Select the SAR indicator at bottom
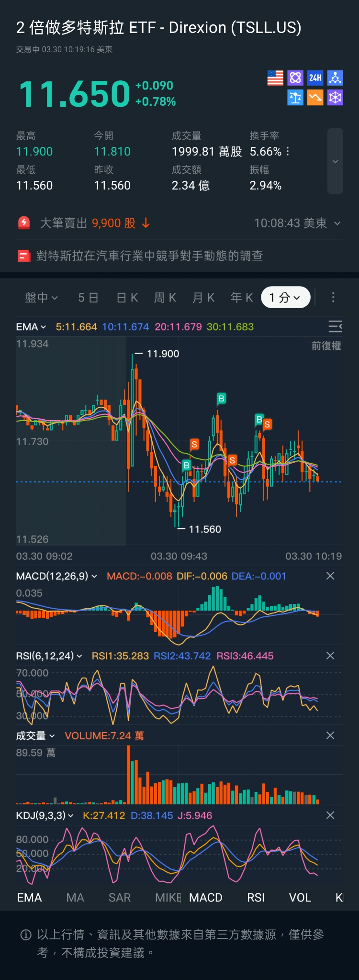 coord(120,898)
